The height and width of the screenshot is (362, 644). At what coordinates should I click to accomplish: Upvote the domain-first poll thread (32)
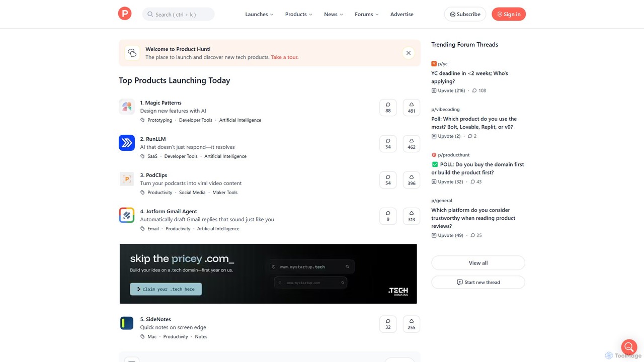[x=447, y=182]
